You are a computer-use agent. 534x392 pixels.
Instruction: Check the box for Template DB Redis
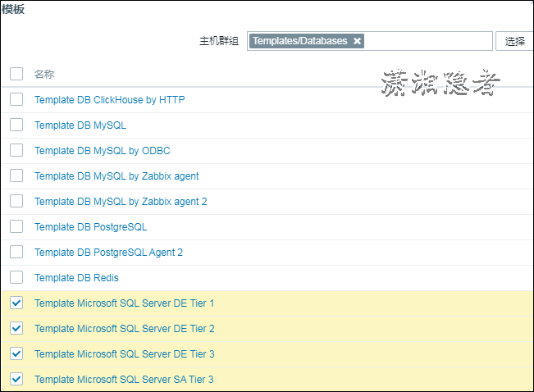point(16,277)
